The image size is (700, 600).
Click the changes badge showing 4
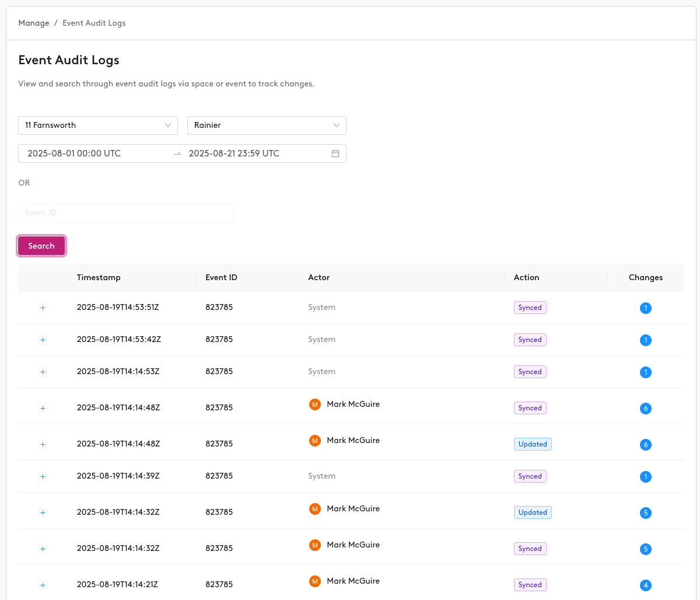coord(645,585)
